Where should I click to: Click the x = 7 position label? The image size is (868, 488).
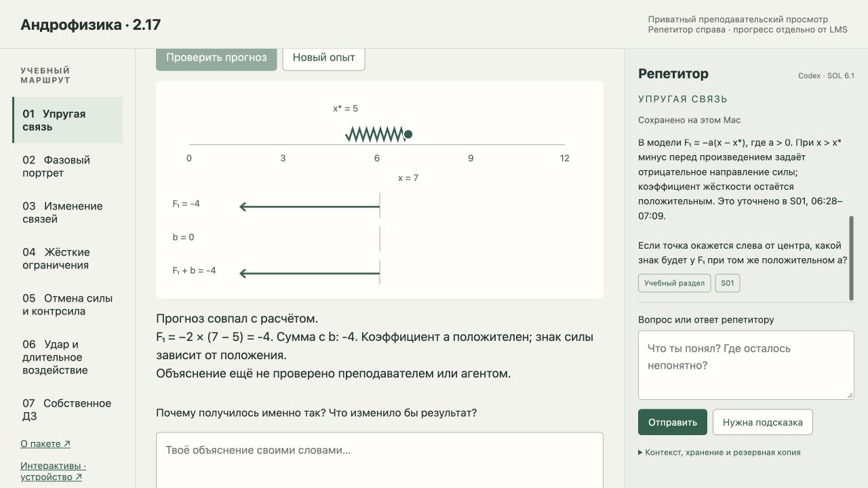coord(408,178)
